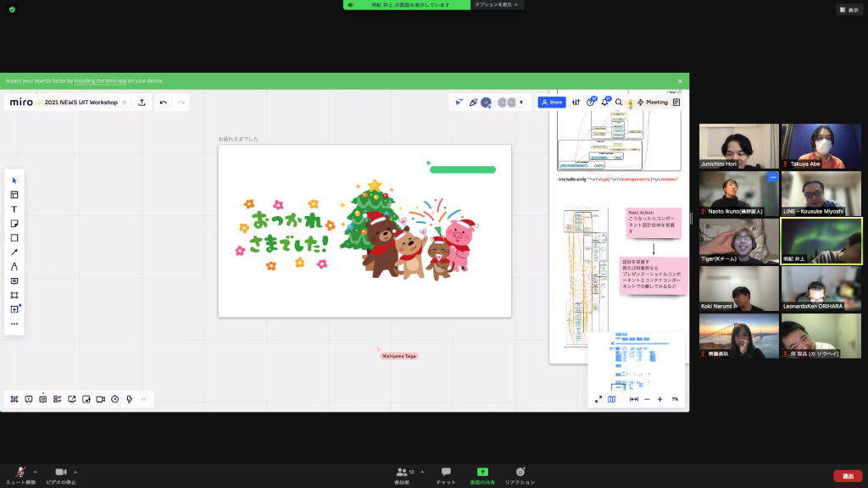This screenshot has height=488, width=868.
Task: Open Miro notifications bell
Action: [x=605, y=103]
